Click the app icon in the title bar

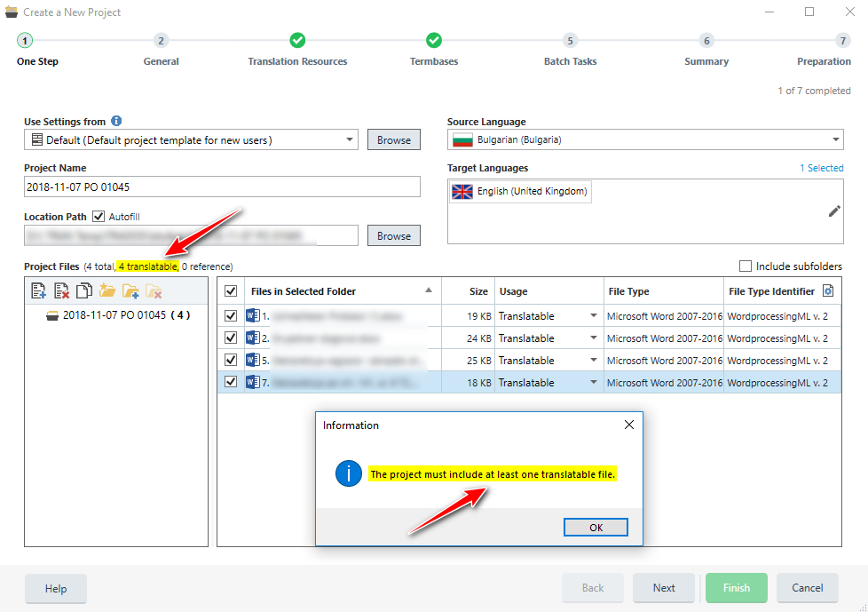[11, 12]
